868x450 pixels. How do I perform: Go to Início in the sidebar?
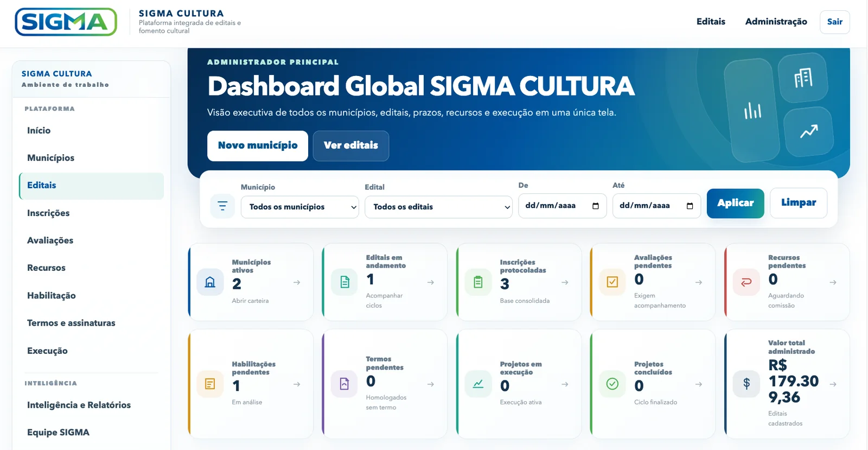pyautogui.click(x=91, y=131)
